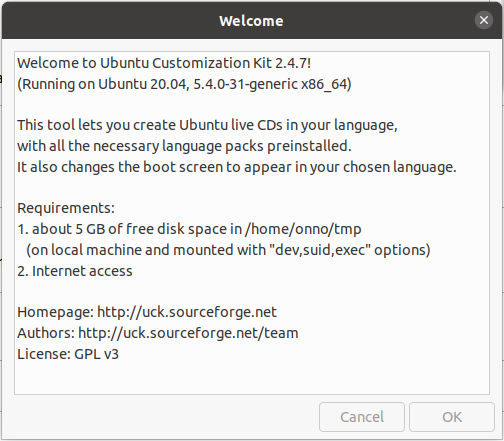The width and height of the screenshot is (504, 441).
Task: Click the Ubuntu Customization Kit 2.4.7 heading line
Action: pos(164,63)
